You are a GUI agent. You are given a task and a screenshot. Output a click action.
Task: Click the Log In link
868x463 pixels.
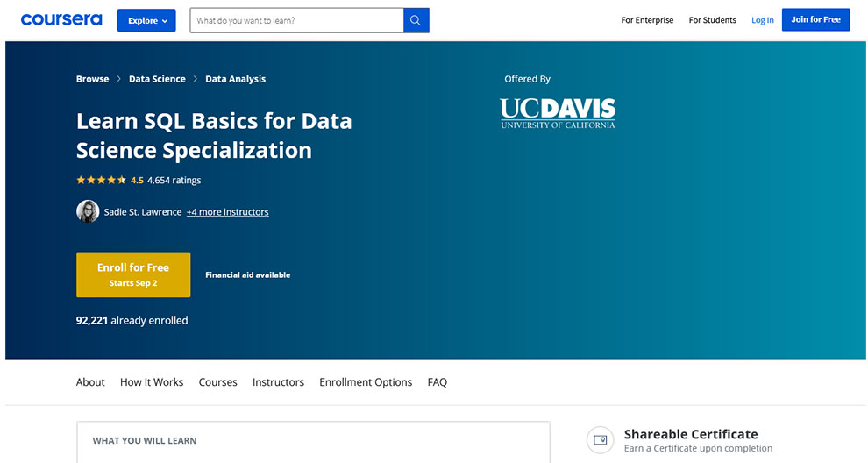click(762, 20)
